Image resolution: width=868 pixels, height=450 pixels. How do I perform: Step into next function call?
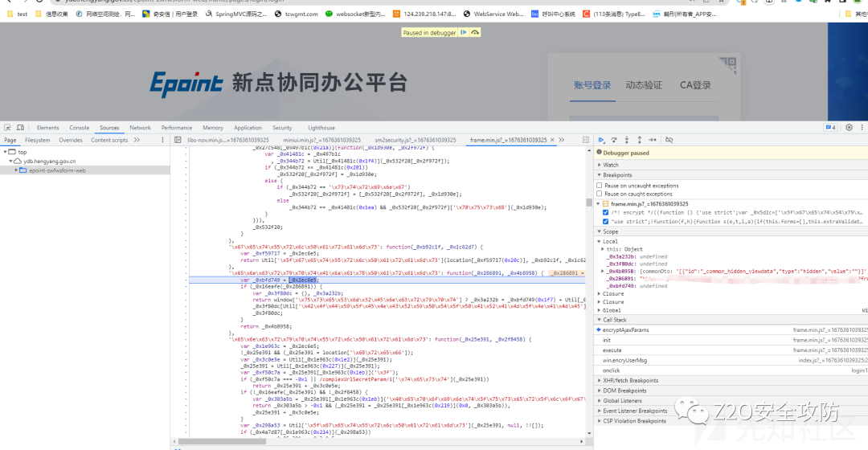(x=627, y=140)
